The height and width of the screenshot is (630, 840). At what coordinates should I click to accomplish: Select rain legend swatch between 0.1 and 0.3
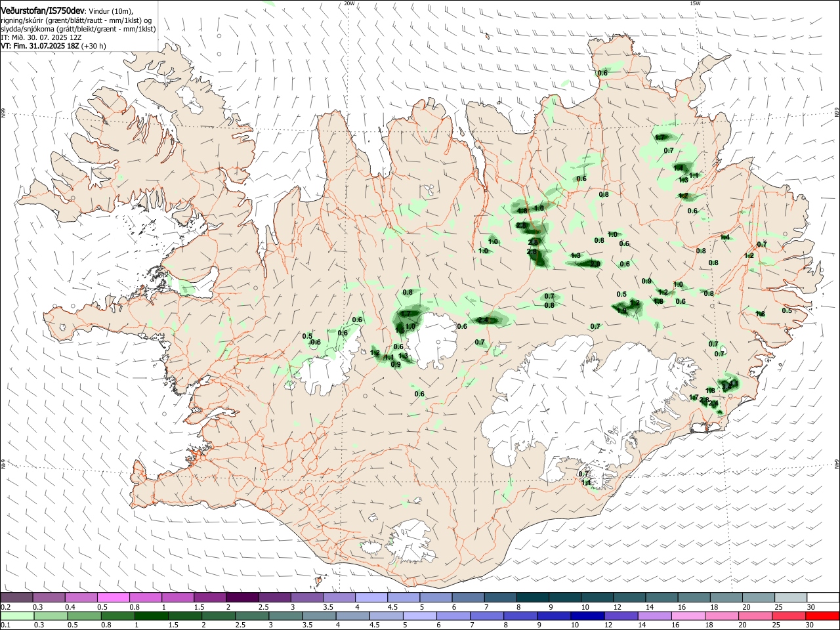click(x=16, y=616)
